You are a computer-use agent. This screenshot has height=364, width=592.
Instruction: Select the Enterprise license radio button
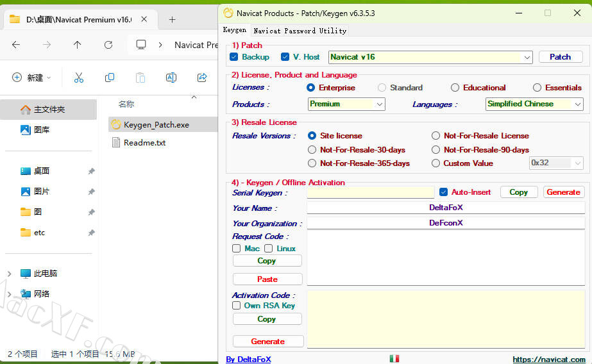pyautogui.click(x=310, y=88)
